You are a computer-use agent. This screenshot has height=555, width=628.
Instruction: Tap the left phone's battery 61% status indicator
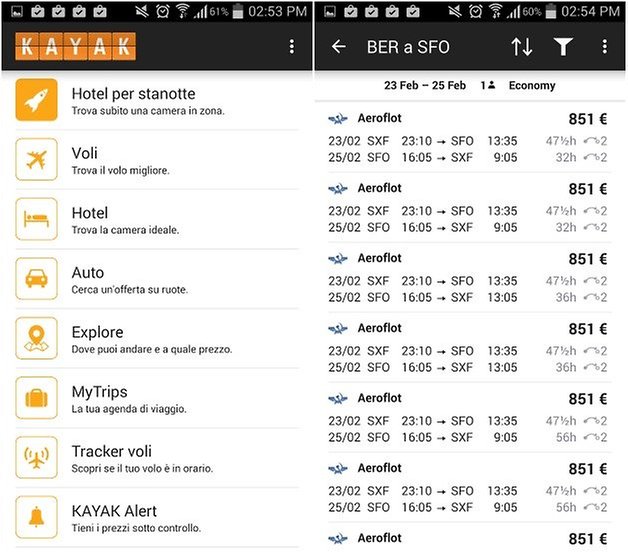click(x=227, y=11)
